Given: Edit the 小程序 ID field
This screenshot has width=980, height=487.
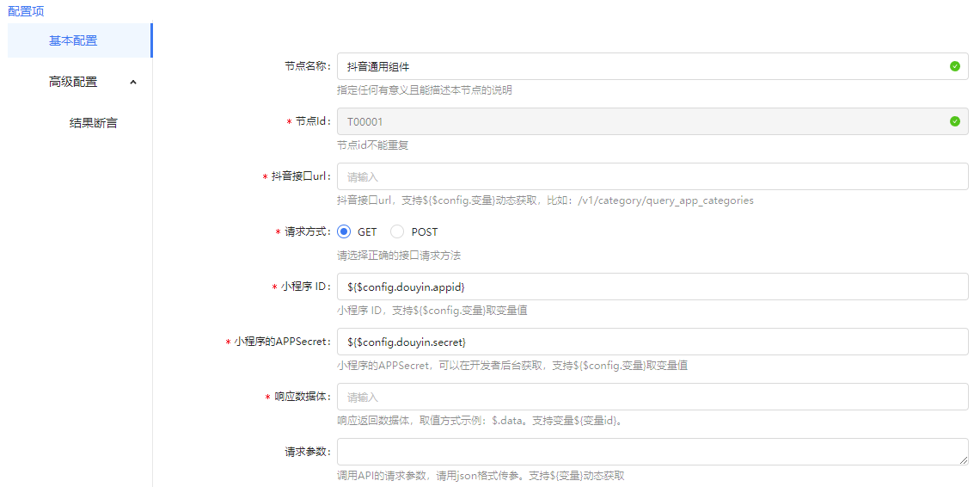Looking at the screenshot, I should point(652,287).
